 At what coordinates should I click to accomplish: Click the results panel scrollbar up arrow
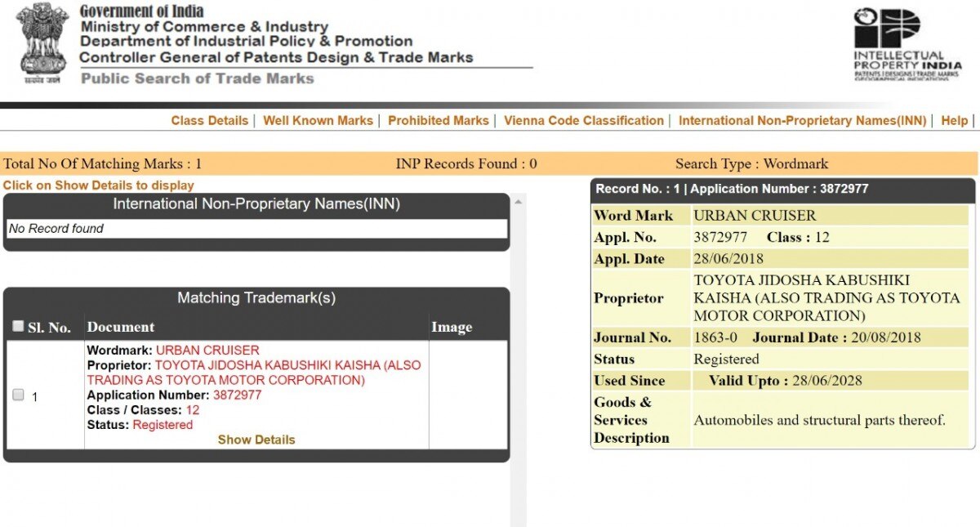[518, 200]
